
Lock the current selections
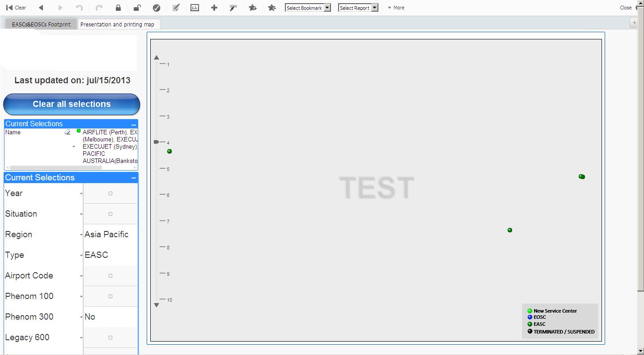point(118,8)
